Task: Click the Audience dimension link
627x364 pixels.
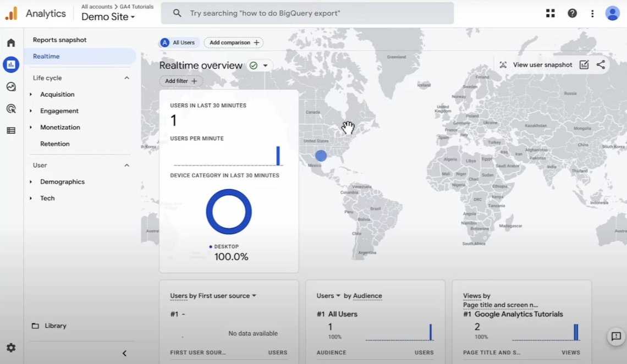Action: tap(367, 296)
